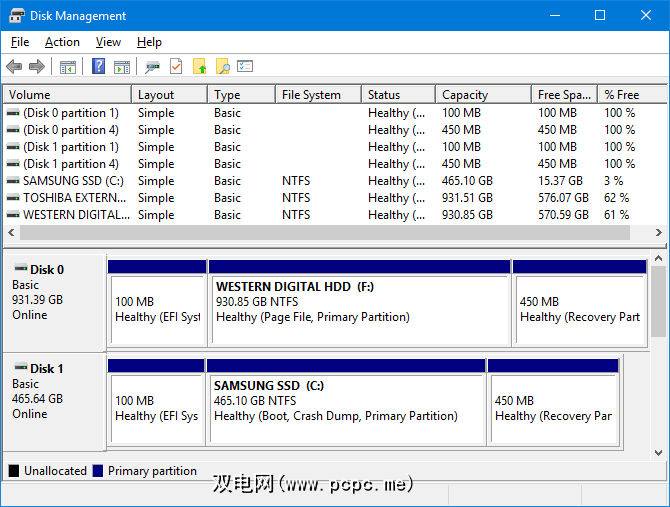Click the Back arrow toolbar icon
The width and height of the screenshot is (670, 507).
pyautogui.click(x=14, y=67)
